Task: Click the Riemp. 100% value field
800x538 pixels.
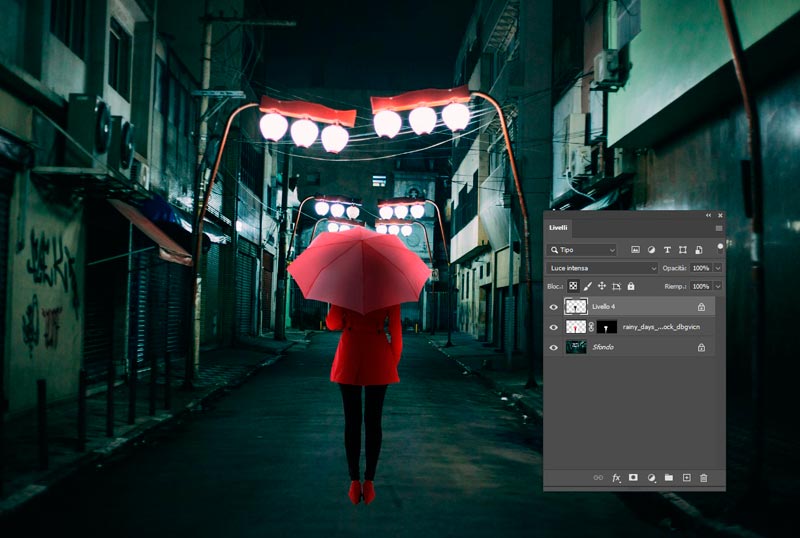Action: pyautogui.click(x=701, y=286)
